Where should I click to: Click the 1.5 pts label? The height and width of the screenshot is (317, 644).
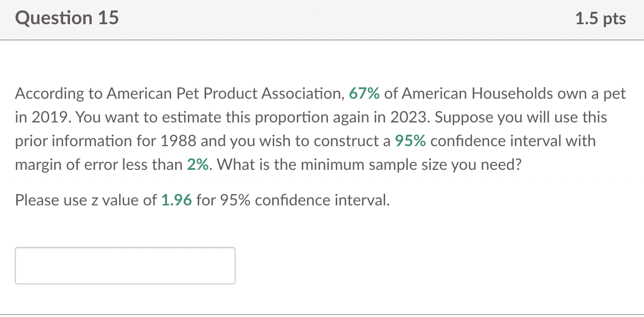pos(601,19)
